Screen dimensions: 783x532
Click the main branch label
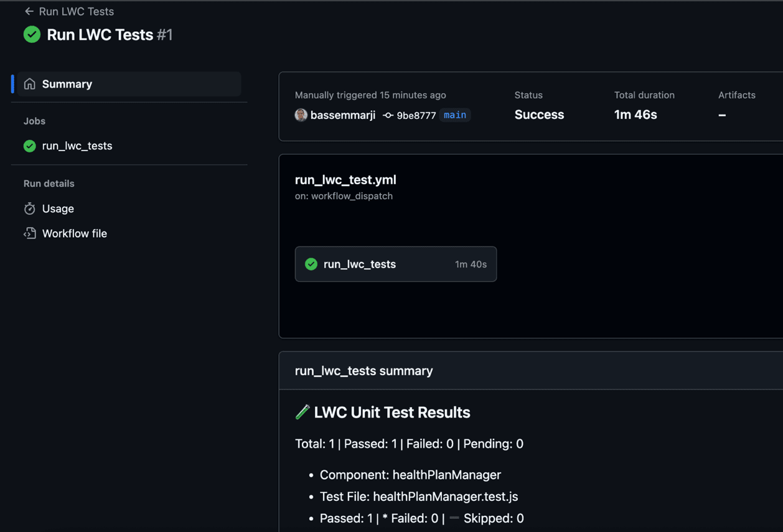point(455,115)
